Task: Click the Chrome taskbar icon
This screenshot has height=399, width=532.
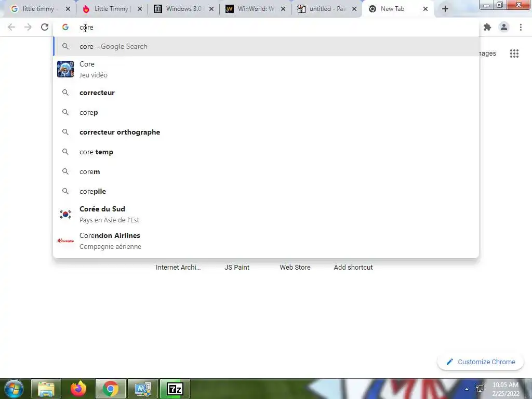Action: coord(111,389)
